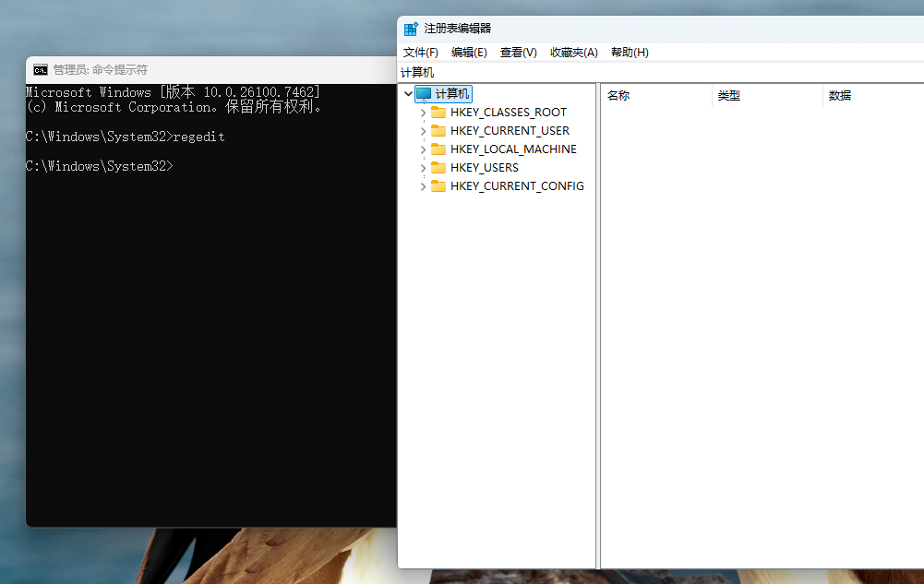924x584 pixels.
Task: Open the 帮助(H) menu
Action: tap(630, 53)
